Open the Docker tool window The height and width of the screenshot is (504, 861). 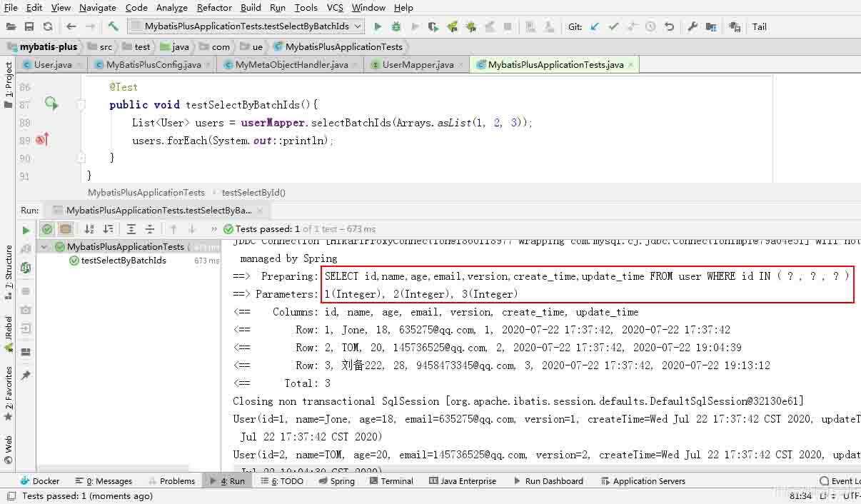tap(40, 481)
